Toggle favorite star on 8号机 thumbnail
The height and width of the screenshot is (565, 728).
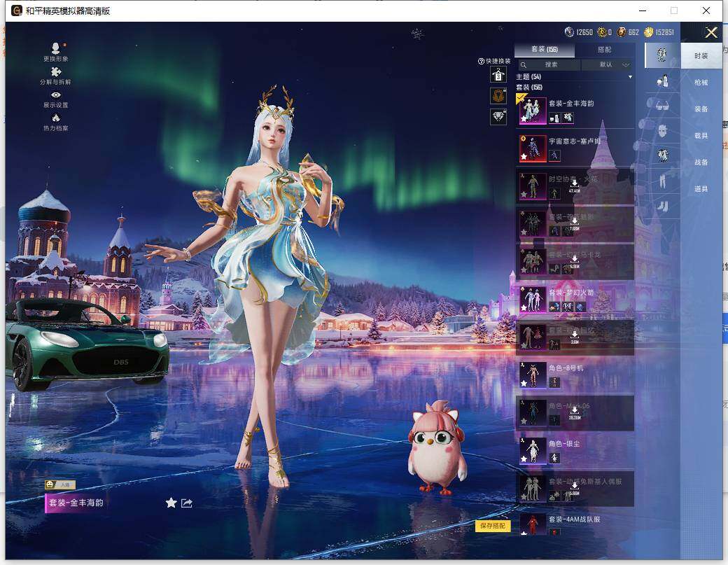524,384
